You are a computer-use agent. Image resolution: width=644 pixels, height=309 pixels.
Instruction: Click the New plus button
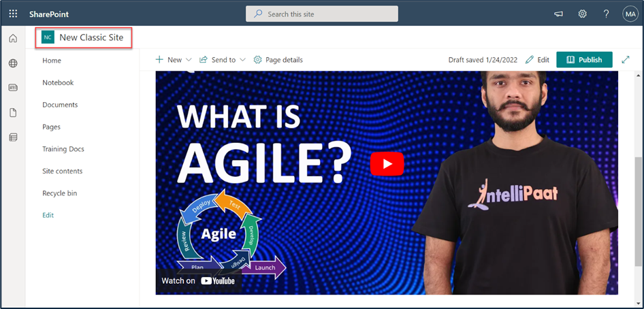[168, 60]
